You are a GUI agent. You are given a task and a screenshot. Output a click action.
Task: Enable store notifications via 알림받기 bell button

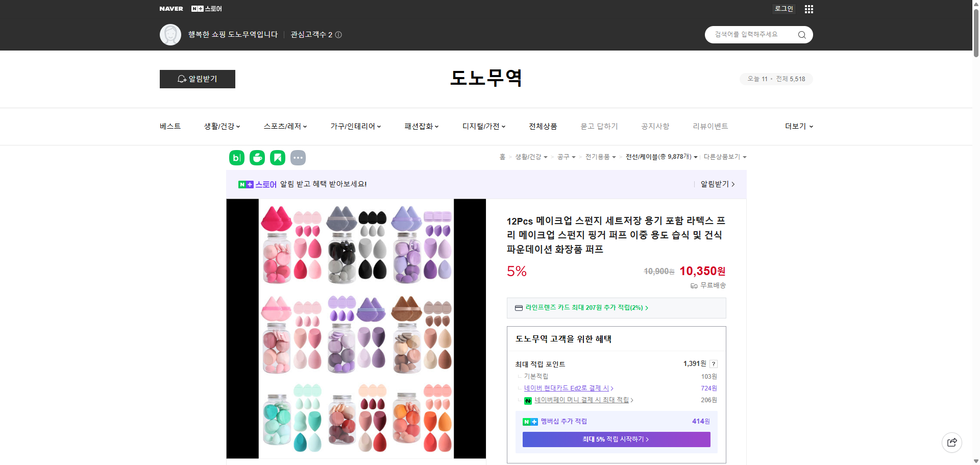coord(197,79)
